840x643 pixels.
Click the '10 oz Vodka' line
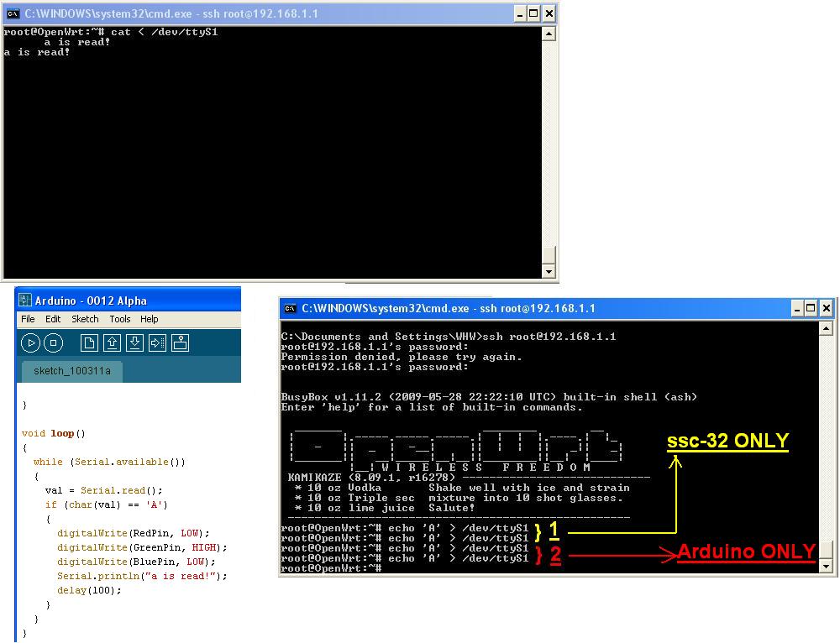click(x=338, y=488)
